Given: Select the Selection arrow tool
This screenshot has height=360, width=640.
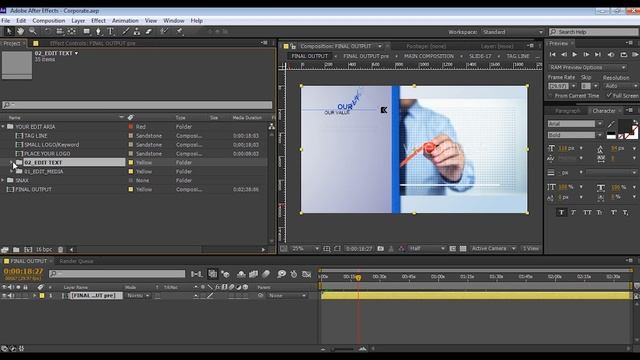Looking at the screenshot, I should click(x=9, y=31).
